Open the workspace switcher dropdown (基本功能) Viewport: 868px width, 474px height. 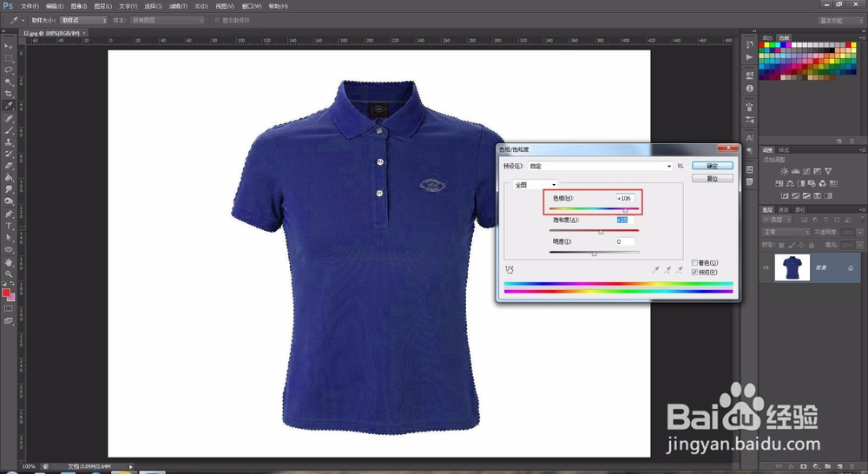coord(841,21)
